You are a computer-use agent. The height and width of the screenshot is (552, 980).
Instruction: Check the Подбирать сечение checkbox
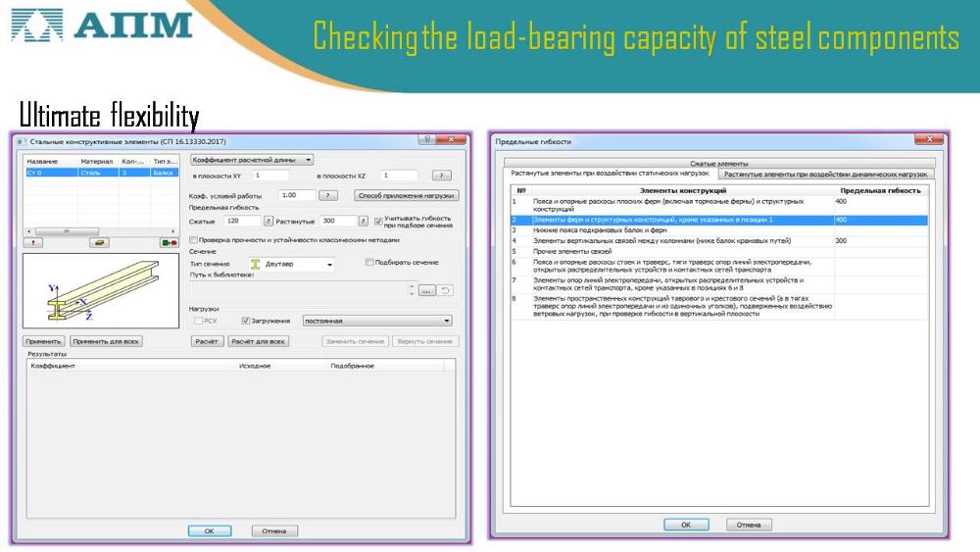[x=369, y=263]
